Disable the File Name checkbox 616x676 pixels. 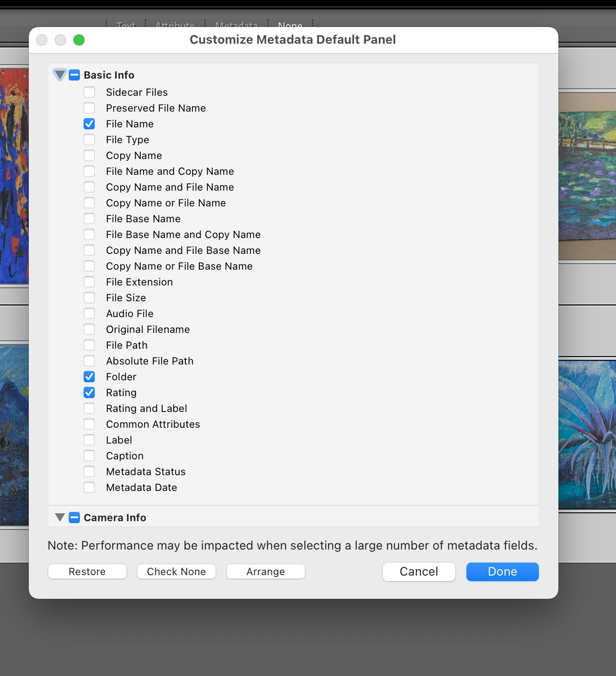(x=89, y=124)
